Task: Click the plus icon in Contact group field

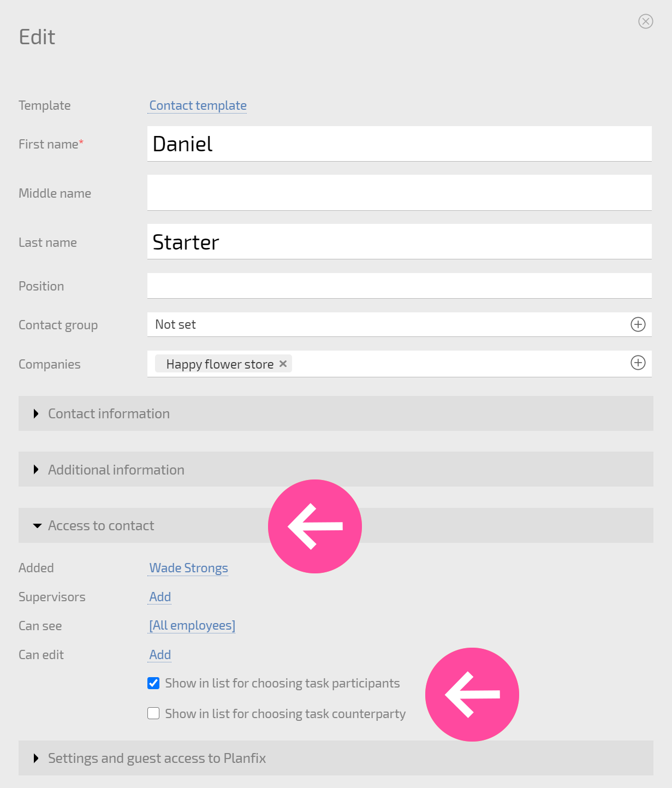Action: tap(638, 324)
